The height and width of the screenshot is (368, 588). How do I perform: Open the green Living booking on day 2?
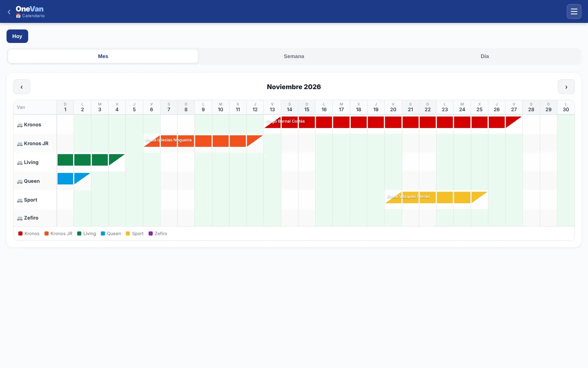(82, 160)
